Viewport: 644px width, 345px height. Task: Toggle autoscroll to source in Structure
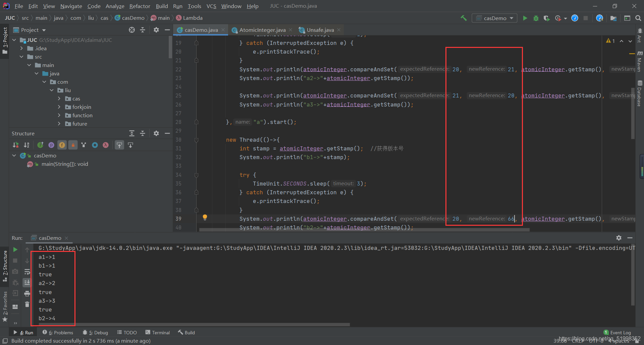pos(119,145)
